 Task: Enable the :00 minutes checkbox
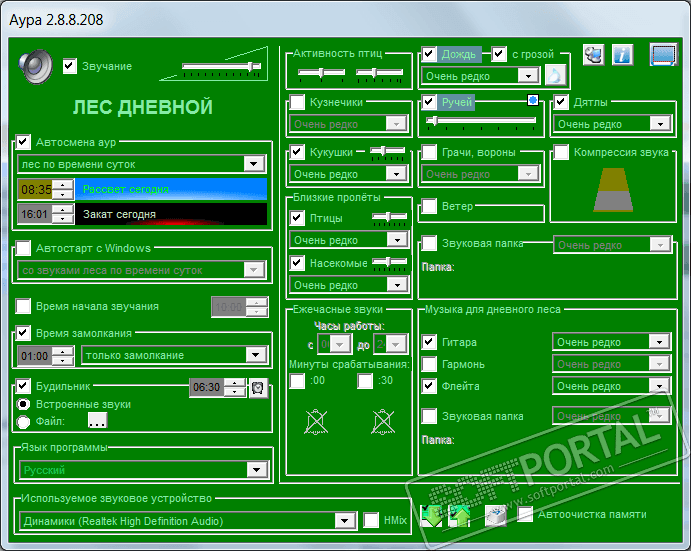pyautogui.click(x=297, y=380)
